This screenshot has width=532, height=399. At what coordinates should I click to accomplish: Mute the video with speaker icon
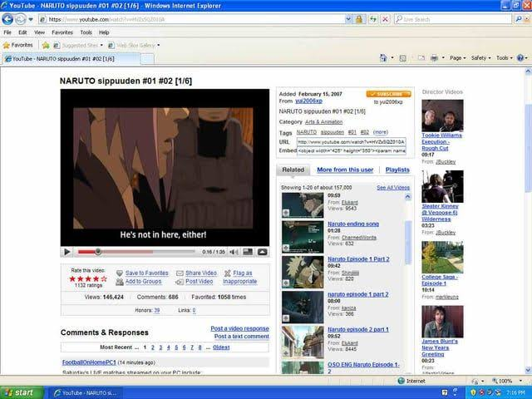coord(234,252)
